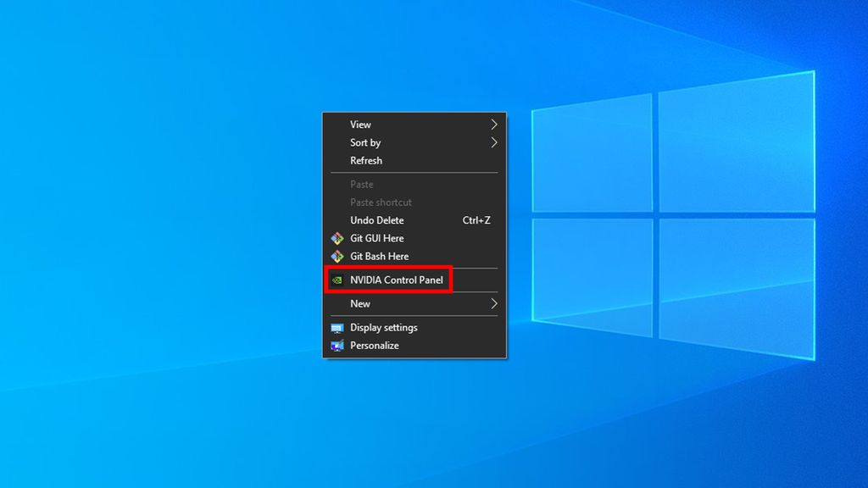
Task: Click the Git Bash Here icon
Action: (338, 256)
